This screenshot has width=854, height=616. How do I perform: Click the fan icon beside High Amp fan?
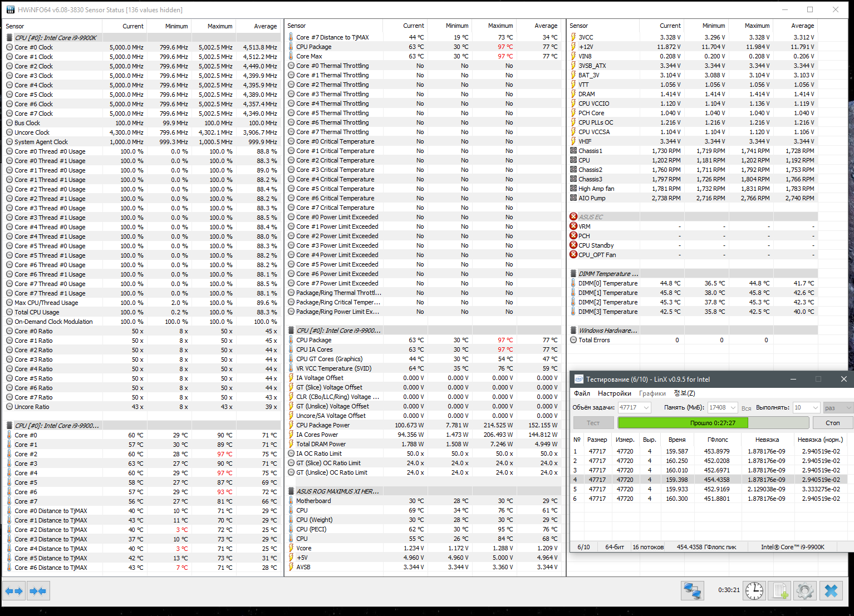coord(573,189)
